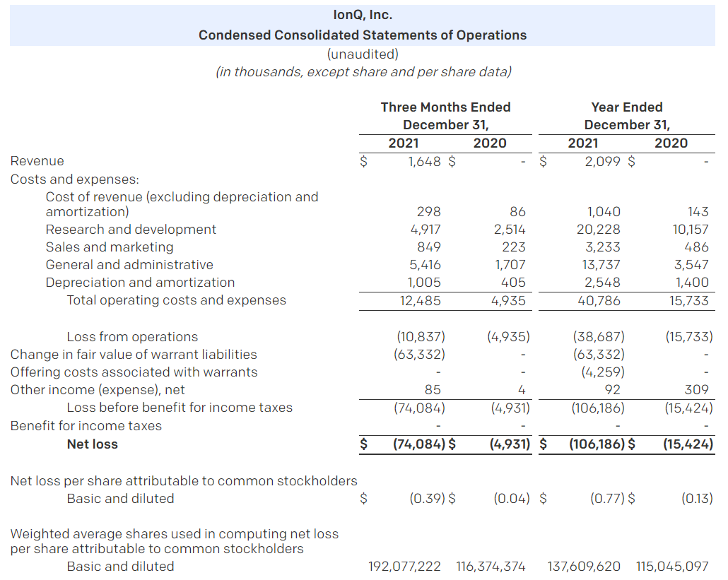Click the Depreciation and amortization value "1,005"
The width and height of the screenshot is (728, 580).
pos(424,282)
